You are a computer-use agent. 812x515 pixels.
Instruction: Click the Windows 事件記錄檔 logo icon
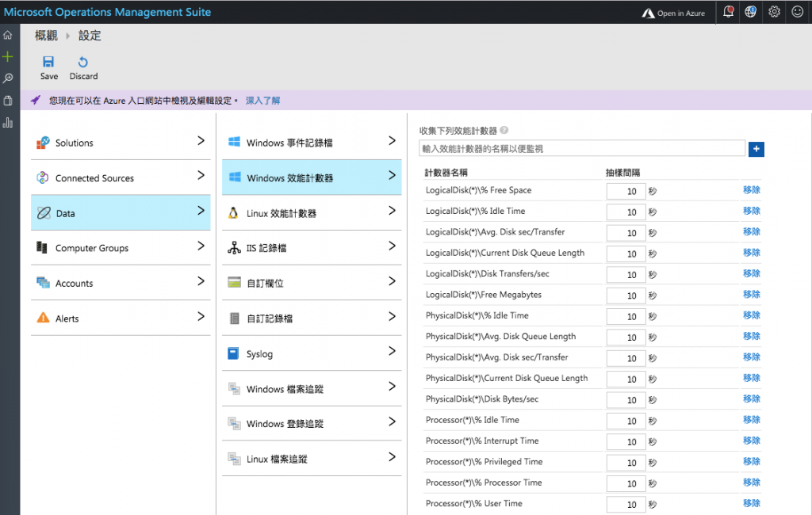(x=234, y=142)
